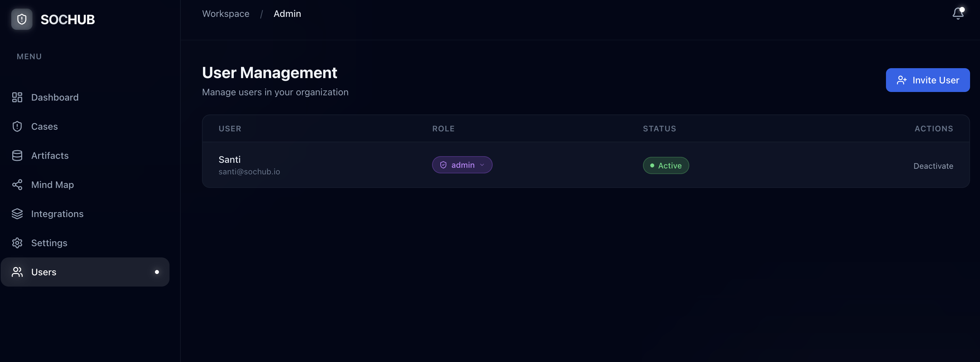The image size is (980, 362).
Task: Click the Users sidebar icon
Action: pyautogui.click(x=17, y=272)
